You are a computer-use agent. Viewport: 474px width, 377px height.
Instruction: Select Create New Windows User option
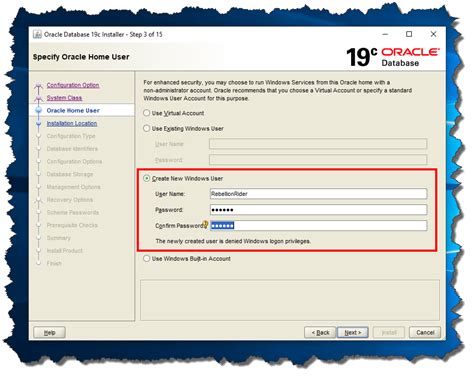tap(146, 178)
